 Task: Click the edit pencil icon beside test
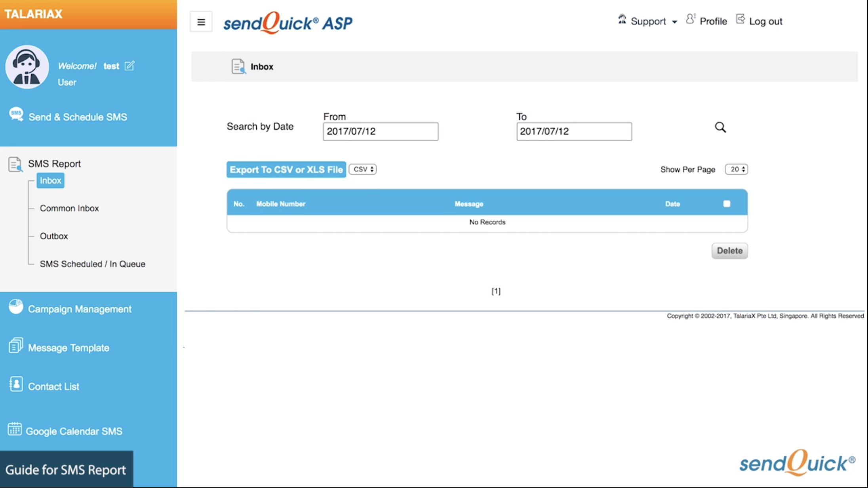tap(129, 65)
